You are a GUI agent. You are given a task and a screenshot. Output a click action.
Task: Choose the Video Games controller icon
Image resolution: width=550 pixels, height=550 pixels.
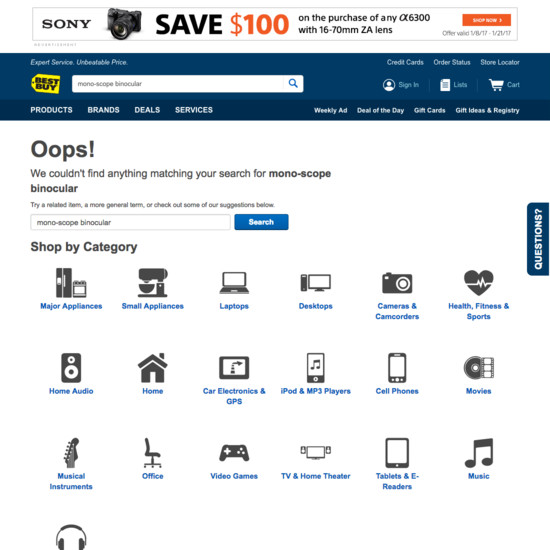(234, 452)
